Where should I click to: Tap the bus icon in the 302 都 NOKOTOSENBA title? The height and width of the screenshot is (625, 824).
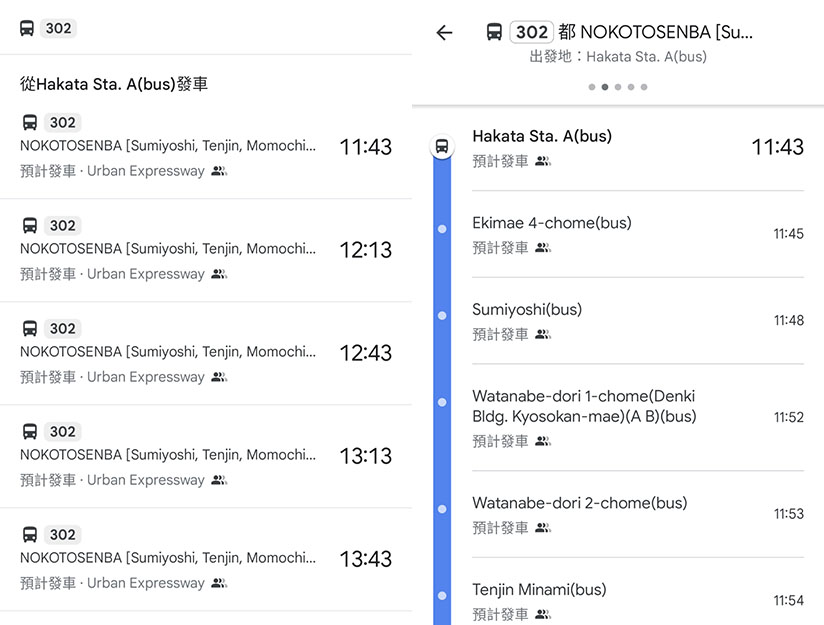[494, 32]
